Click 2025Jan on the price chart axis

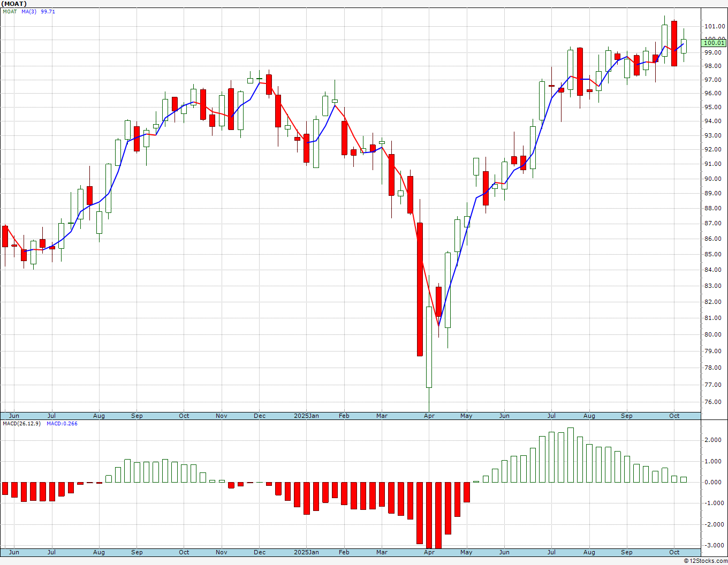tap(307, 416)
